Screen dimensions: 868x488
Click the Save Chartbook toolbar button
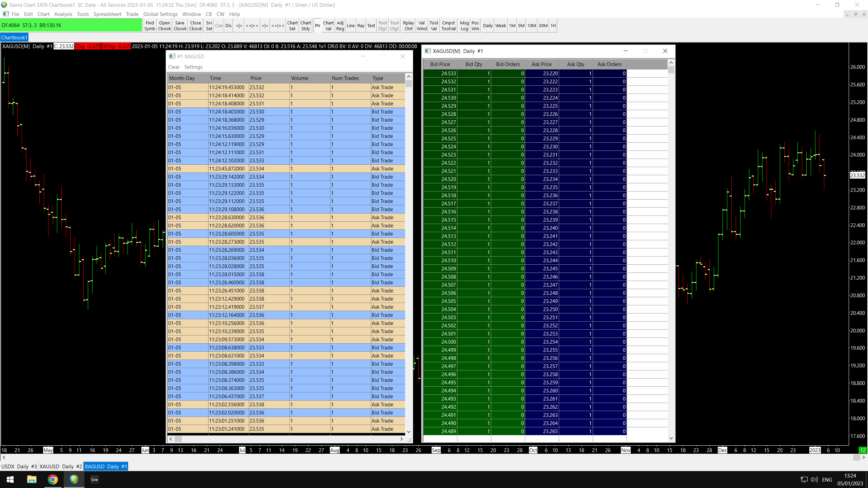180,26
